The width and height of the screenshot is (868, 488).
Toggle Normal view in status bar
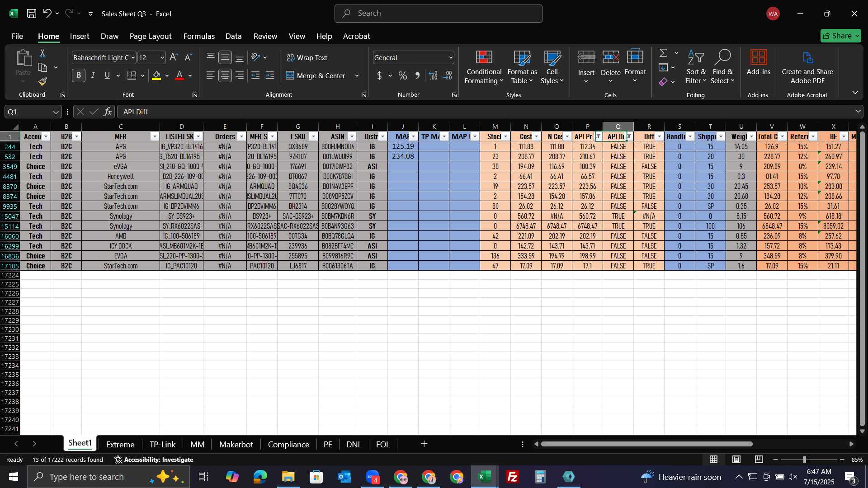tap(713, 460)
